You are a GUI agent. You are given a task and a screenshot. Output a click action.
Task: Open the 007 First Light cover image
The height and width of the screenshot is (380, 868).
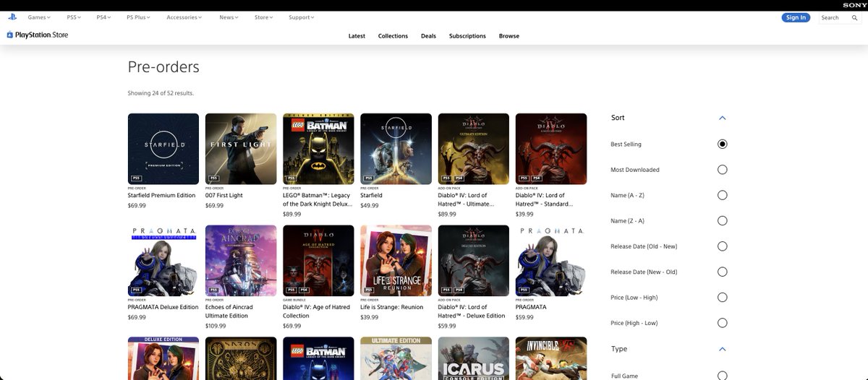pyautogui.click(x=241, y=149)
